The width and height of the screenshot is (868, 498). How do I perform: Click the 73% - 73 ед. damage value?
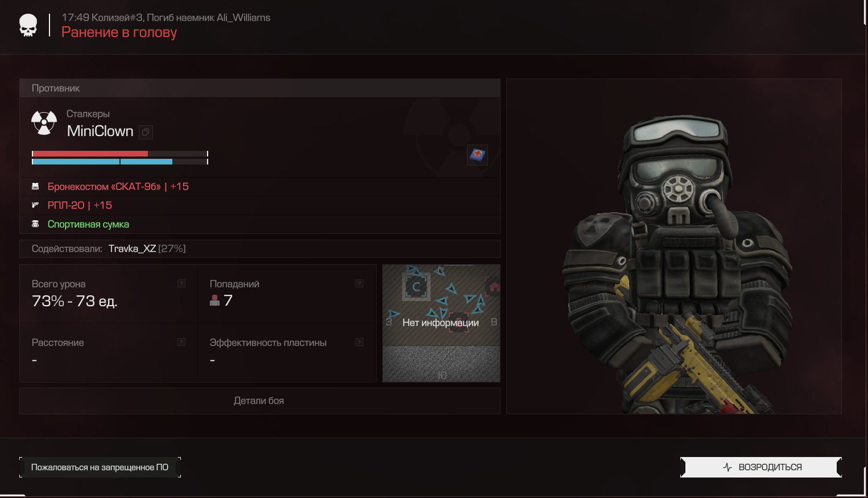(75, 301)
